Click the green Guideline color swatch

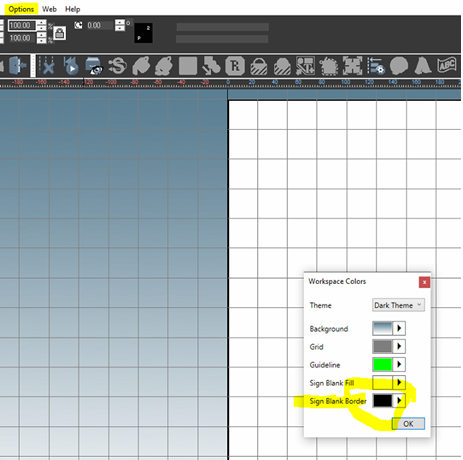[382, 364]
